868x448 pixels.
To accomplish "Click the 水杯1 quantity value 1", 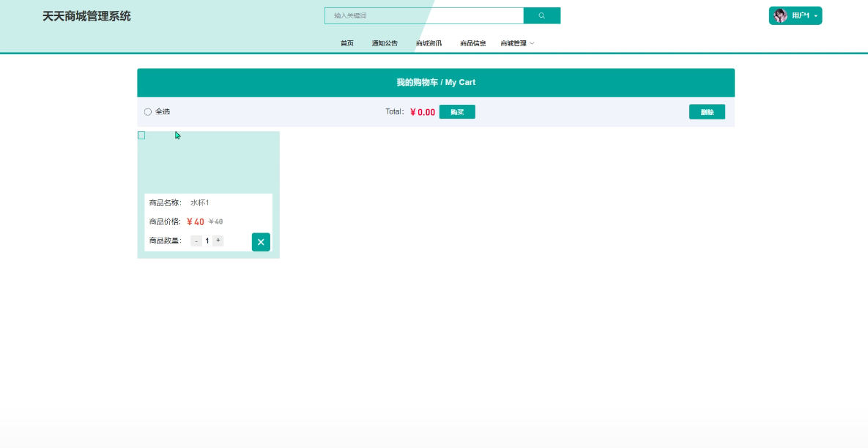I will pyautogui.click(x=207, y=240).
